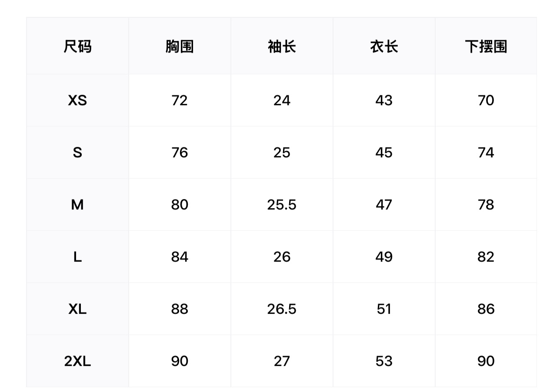Click the 下摆围 column header
Screen dimensions: 540x392
click(x=486, y=46)
